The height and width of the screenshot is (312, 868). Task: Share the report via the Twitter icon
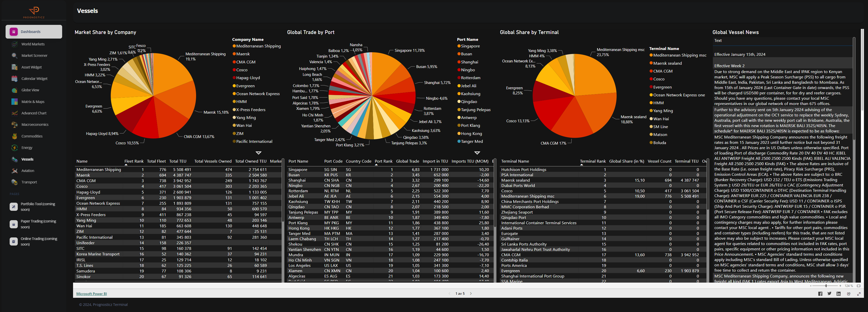coord(829,294)
